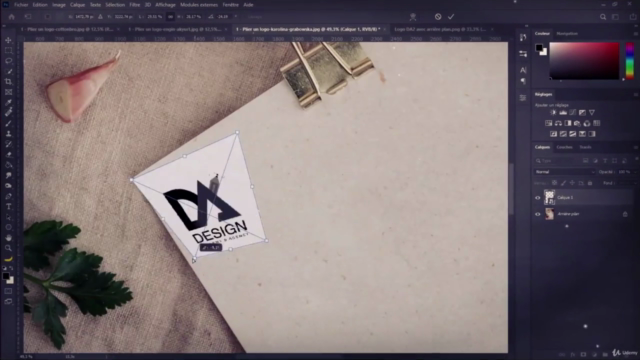This screenshot has height=360, width=640.
Task: Click the rotation angle input field
Action: point(222,17)
